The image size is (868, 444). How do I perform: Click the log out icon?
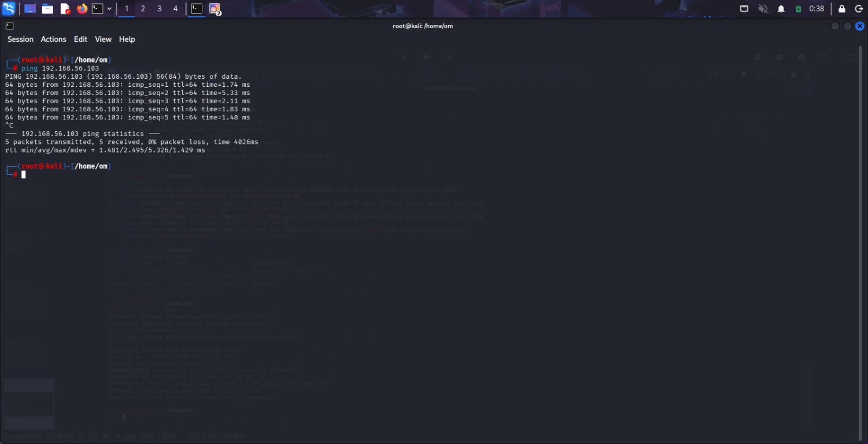tap(859, 9)
